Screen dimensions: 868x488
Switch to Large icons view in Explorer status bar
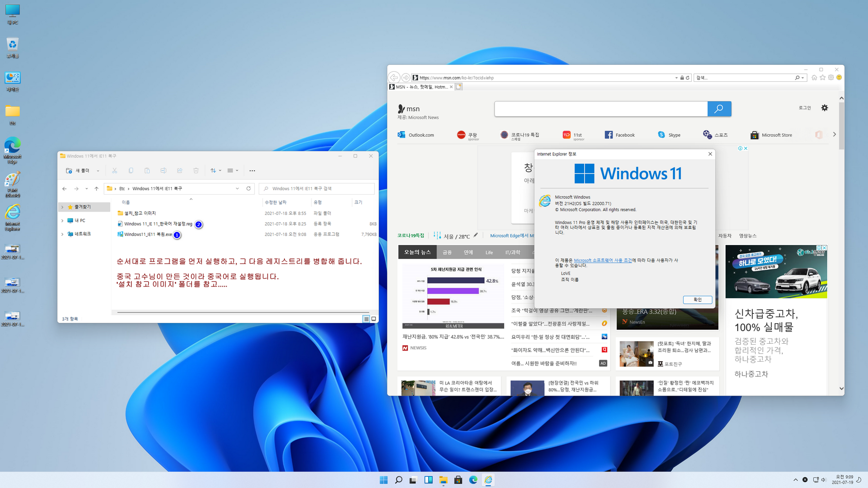373,319
